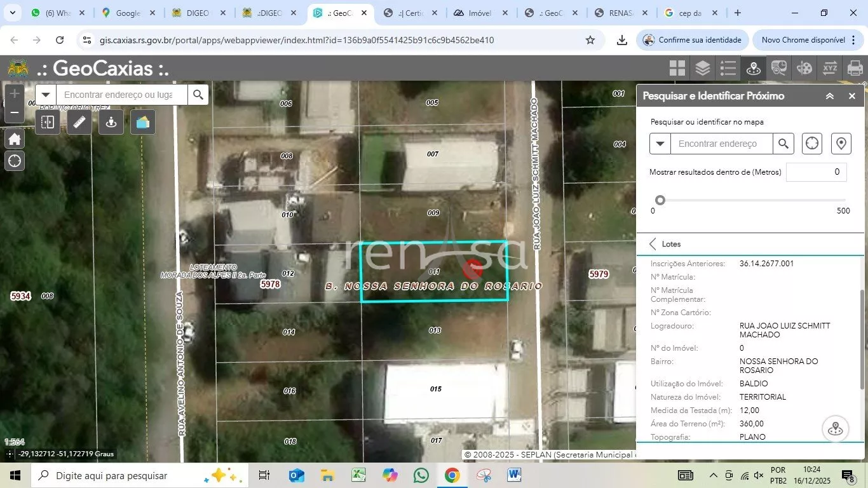
Task: Select the ruler measurement tool
Action: pos(79,123)
